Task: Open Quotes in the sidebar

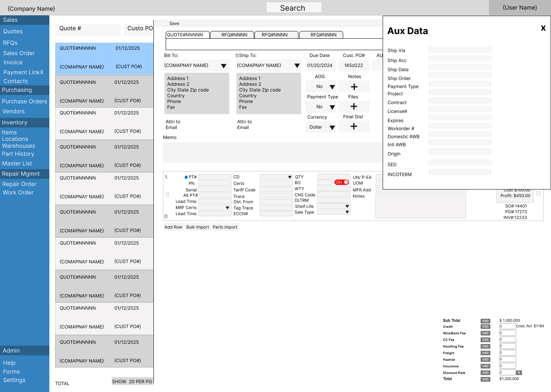Action: (x=13, y=31)
